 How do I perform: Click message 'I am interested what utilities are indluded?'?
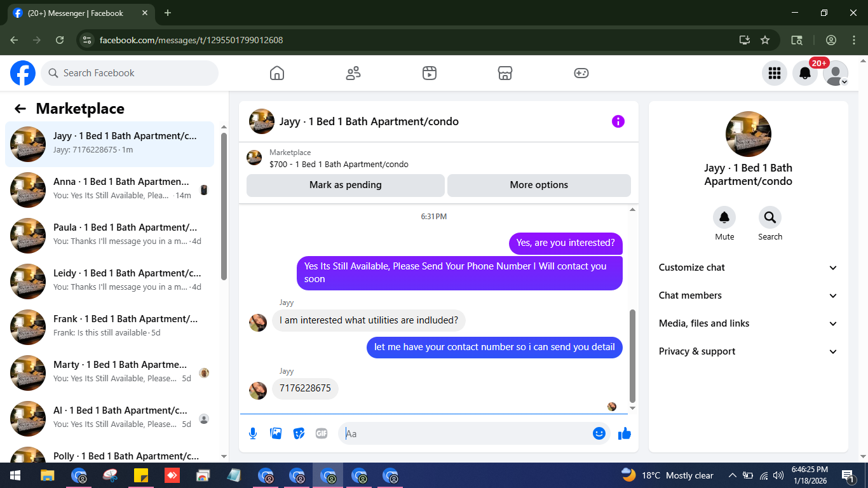(x=369, y=320)
